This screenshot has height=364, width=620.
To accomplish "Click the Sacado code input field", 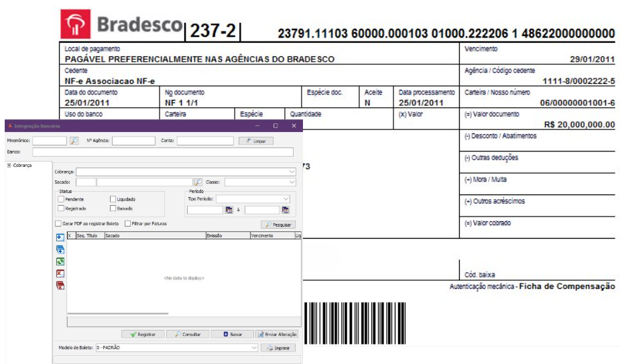I will tap(86, 182).
